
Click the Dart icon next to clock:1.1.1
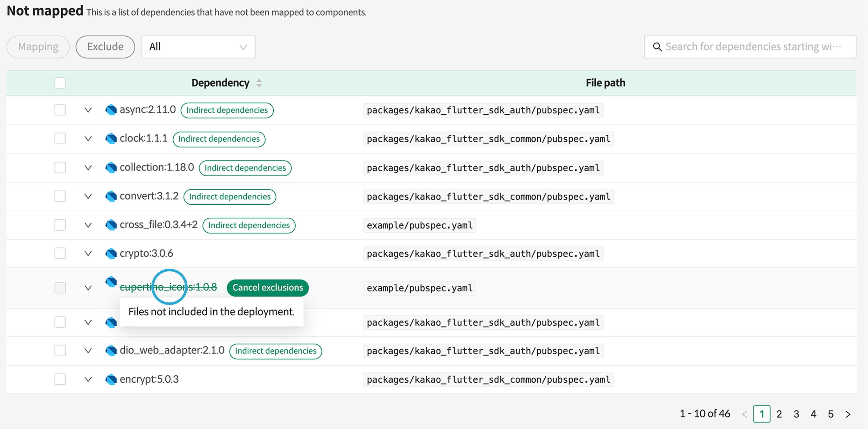(111, 139)
